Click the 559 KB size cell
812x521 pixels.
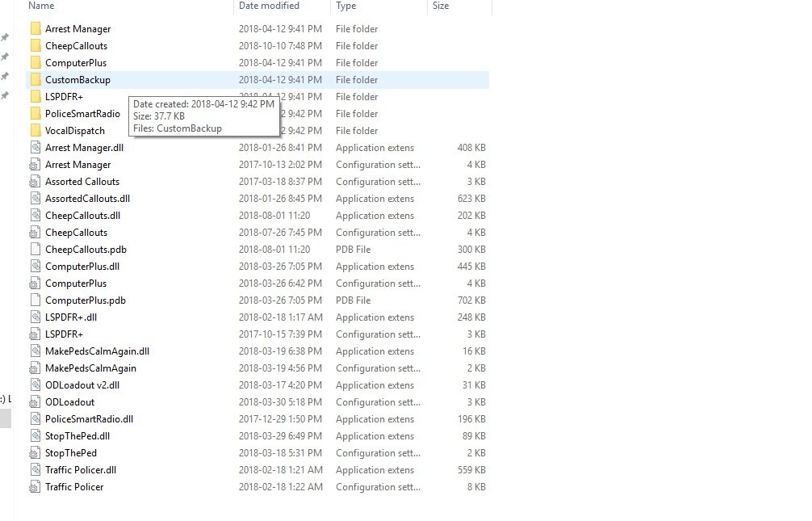click(471, 470)
